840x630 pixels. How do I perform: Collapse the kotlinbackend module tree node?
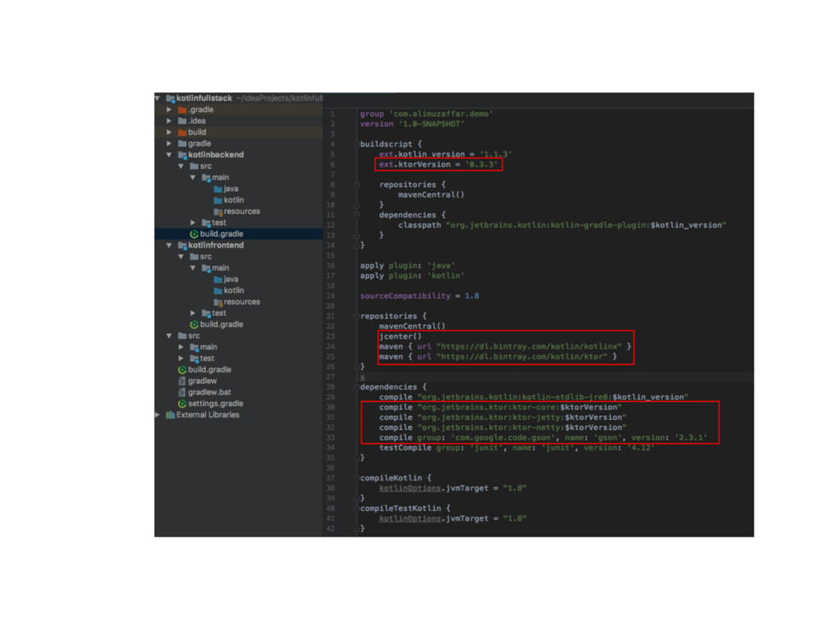(169, 155)
